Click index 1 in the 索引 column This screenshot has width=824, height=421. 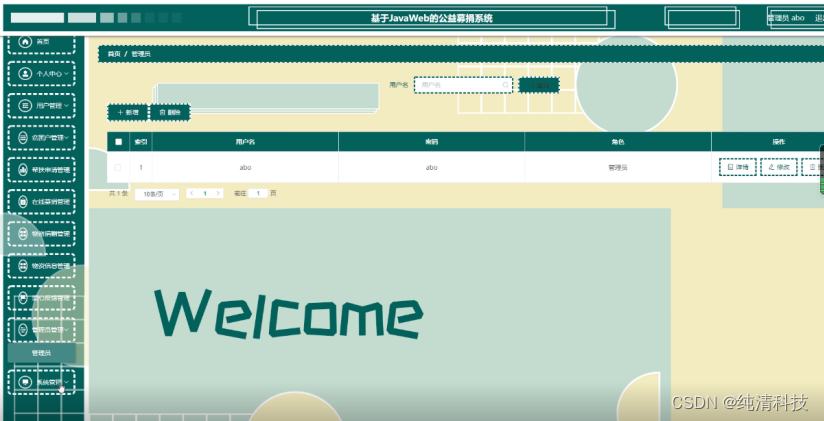[141, 168]
